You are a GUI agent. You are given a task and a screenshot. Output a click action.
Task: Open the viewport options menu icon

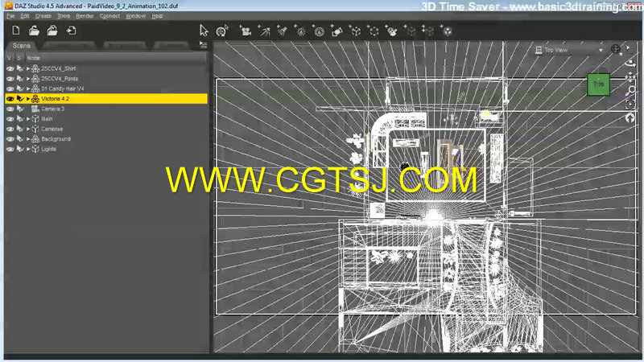point(630,49)
